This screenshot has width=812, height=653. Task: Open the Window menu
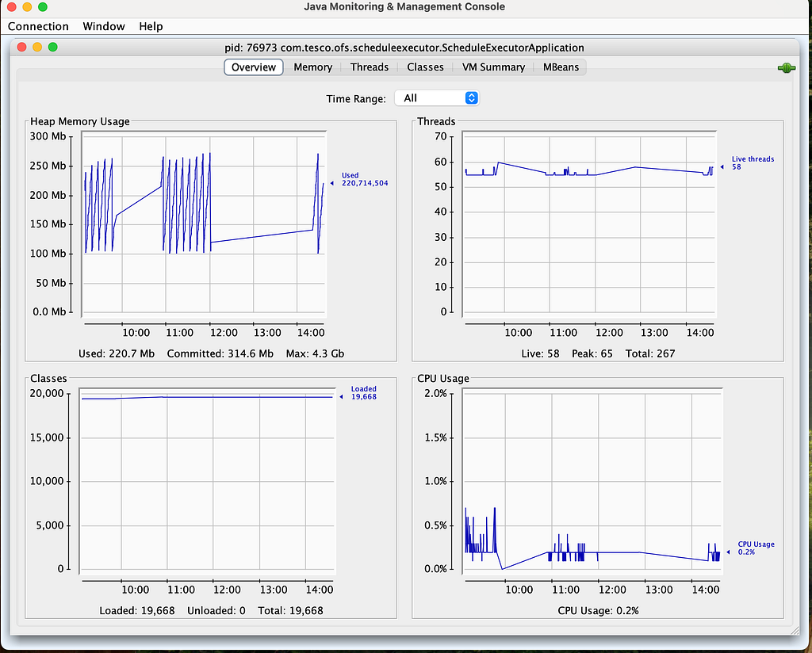104,26
